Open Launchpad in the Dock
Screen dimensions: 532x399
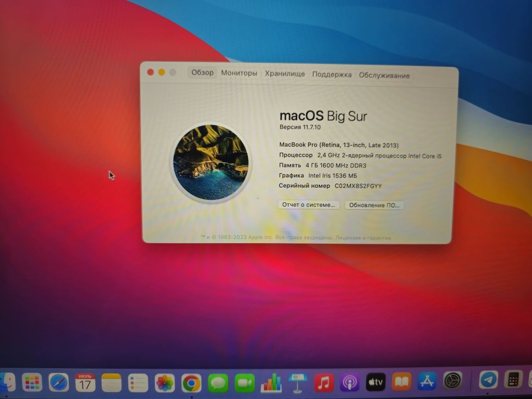point(32,382)
